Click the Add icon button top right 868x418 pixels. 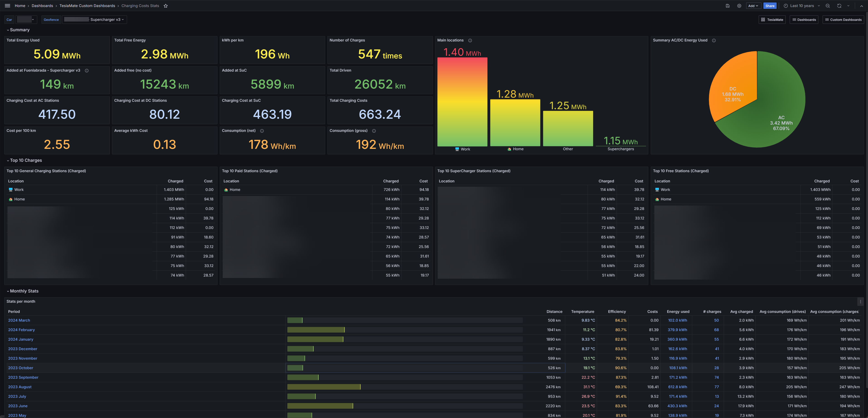point(752,5)
